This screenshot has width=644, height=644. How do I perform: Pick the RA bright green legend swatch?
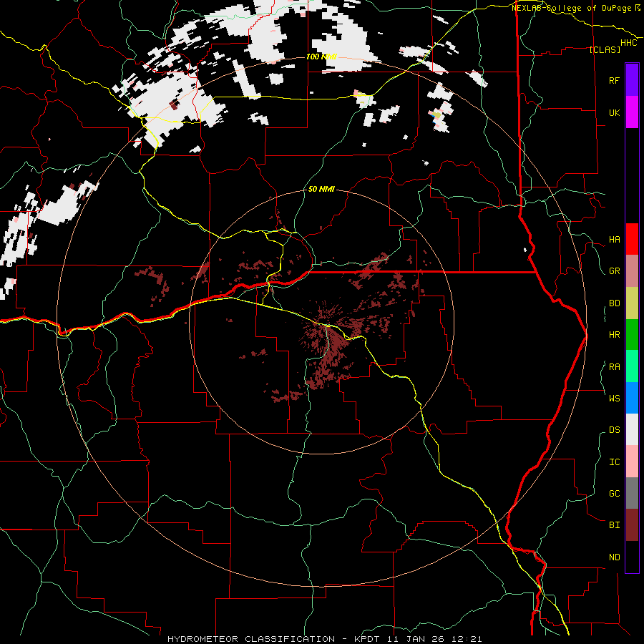tap(632, 366)
